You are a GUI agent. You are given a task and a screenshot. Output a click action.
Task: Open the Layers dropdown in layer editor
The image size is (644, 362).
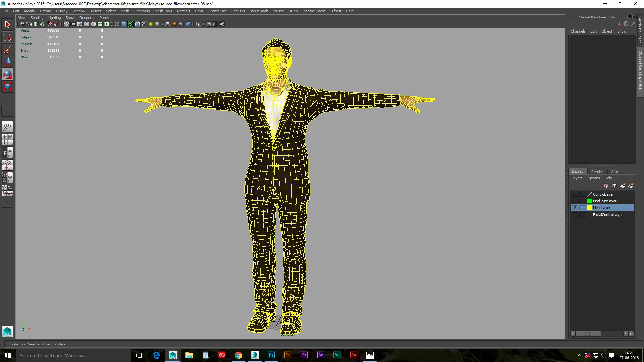pos(577,178)
